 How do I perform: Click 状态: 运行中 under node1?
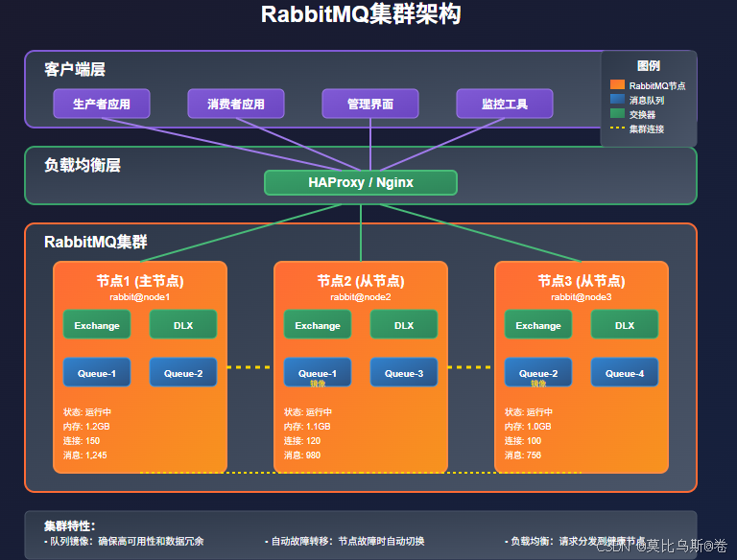(x=87, y=412)
